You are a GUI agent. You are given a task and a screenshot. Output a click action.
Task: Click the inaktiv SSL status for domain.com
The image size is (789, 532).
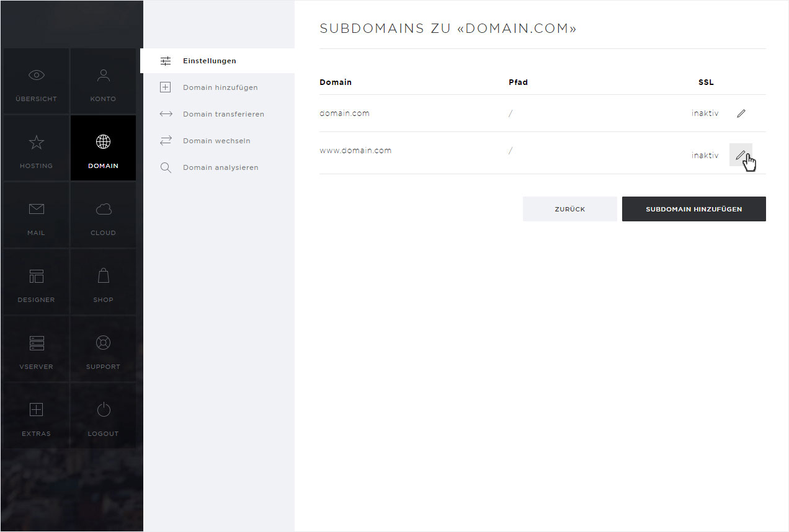[x=705, y=113]
